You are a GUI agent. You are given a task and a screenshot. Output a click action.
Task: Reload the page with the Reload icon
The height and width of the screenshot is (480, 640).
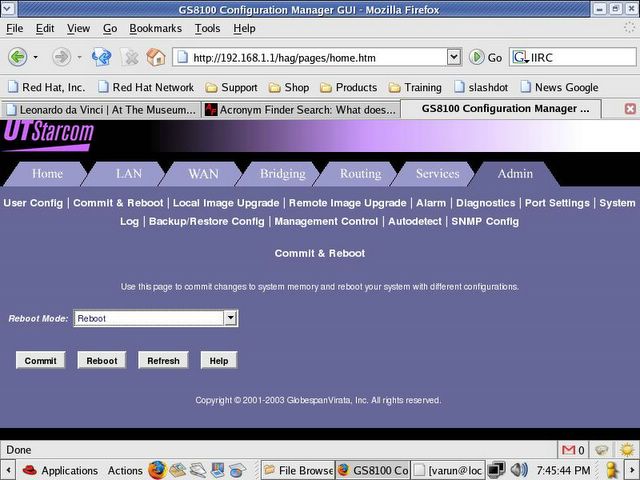click(101, 57)
